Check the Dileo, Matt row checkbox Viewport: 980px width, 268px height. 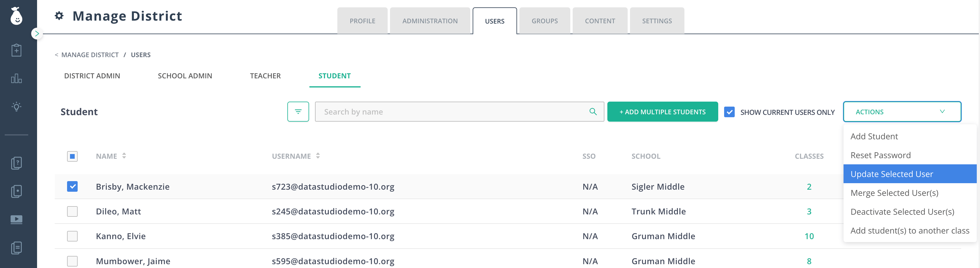tap(72, 211)
